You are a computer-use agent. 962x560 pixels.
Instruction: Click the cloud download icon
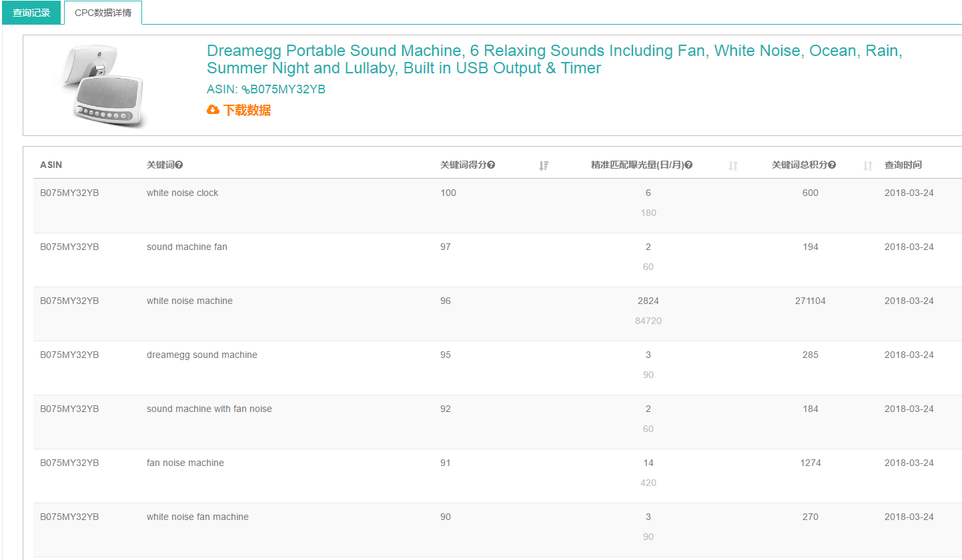coord(213,110)
